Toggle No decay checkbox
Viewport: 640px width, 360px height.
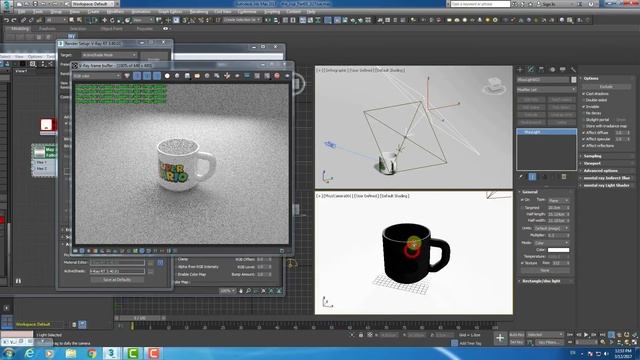coord(584,113)
